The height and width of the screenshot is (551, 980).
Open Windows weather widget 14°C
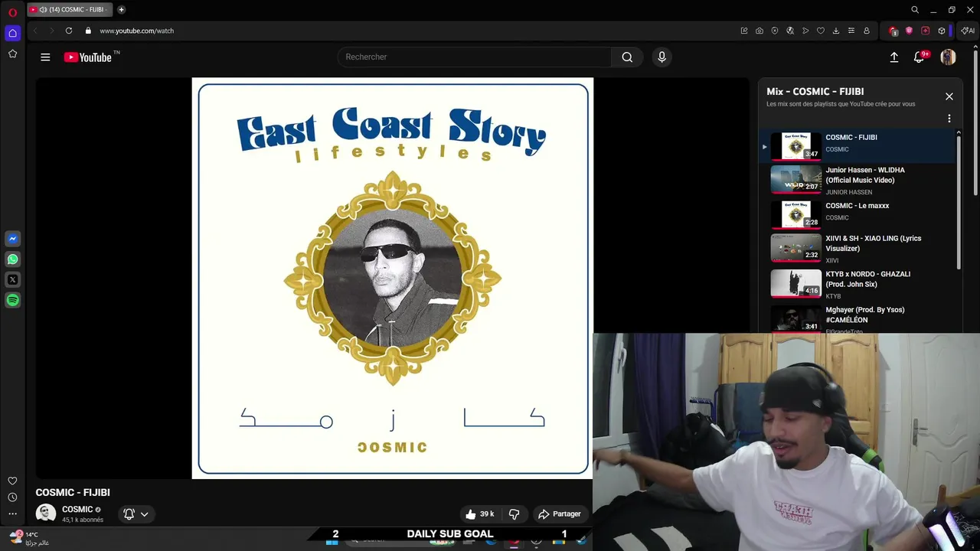pyautogui.click(x=31, y=538)
